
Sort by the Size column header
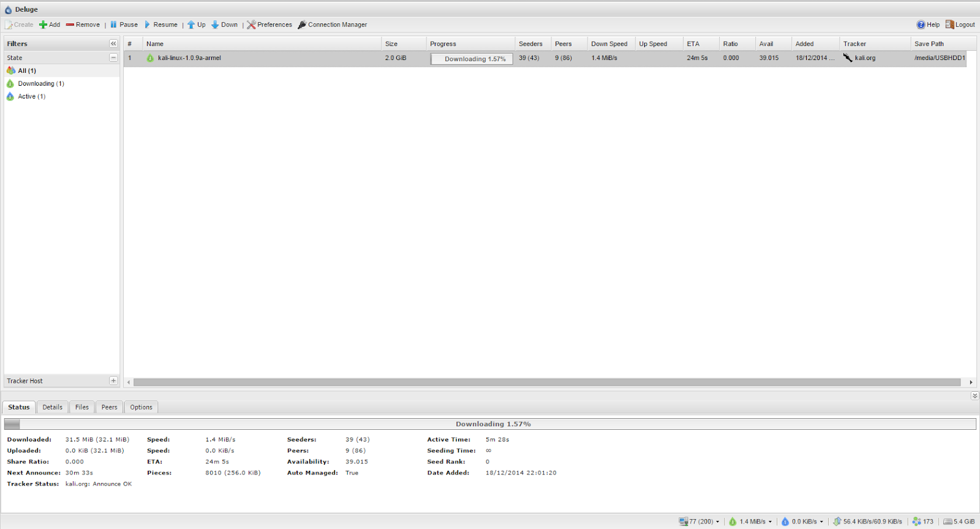coord(404,43)
